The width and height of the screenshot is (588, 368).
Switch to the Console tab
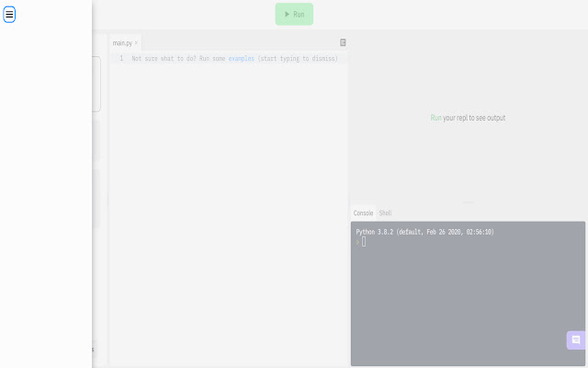[363, 213]
